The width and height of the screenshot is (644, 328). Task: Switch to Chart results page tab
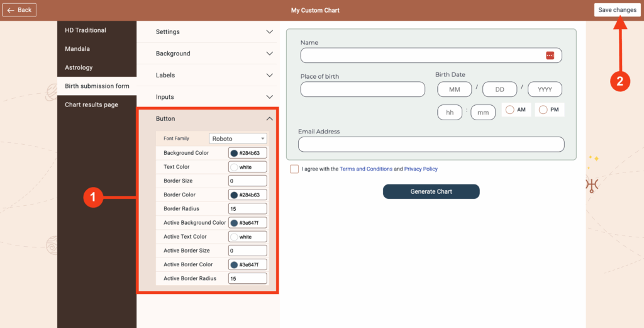[91, 105]
